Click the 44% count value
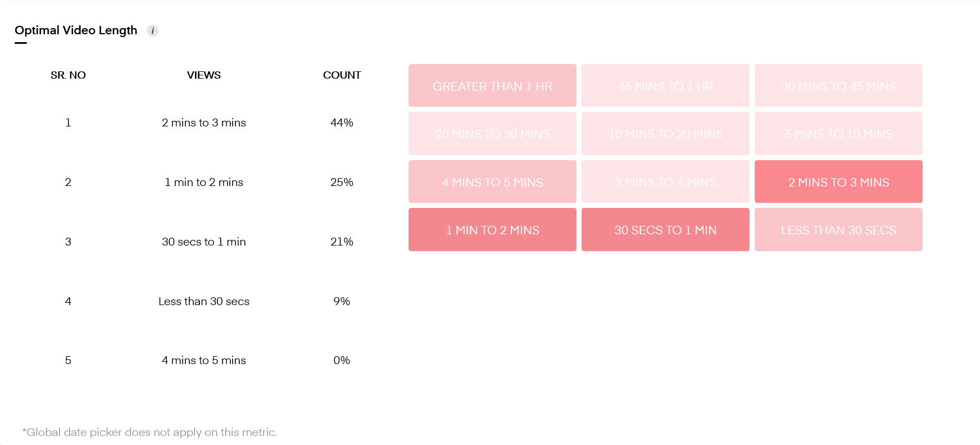Viewport: 980px width, 445px height. click(x=342, y=122)
